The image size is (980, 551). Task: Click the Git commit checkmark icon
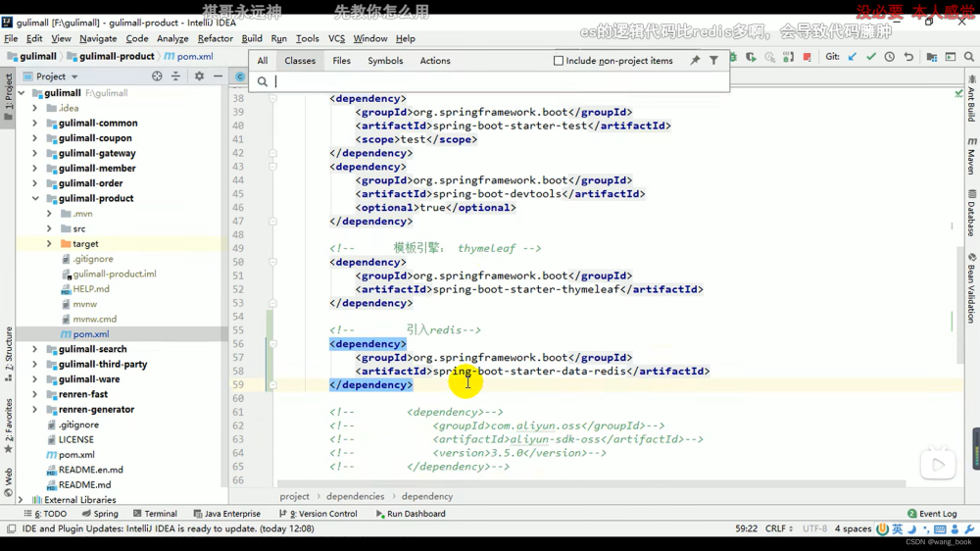[871, 57]
